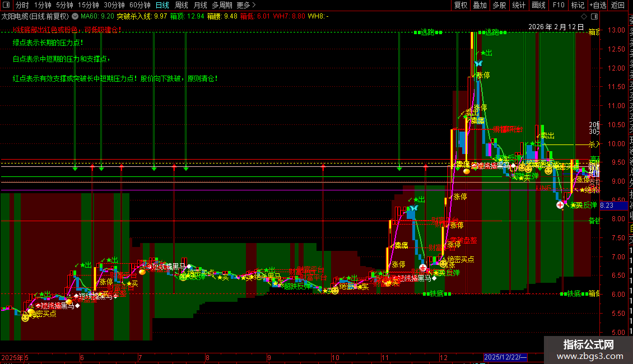
Task: Click the smiley icon near 绝密买点 label
Action: [x=443, y=264]
